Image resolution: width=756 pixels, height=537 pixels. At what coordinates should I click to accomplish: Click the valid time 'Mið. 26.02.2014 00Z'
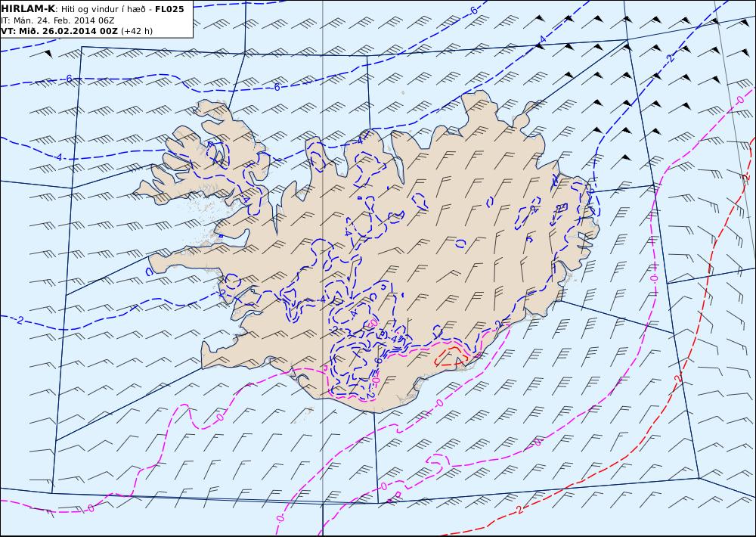(x=67, y=31)
